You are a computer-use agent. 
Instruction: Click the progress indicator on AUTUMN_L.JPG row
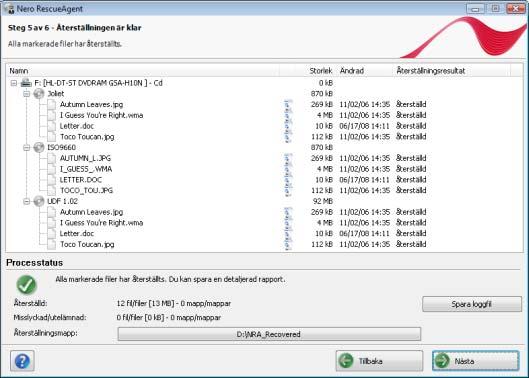coord(288,158)
